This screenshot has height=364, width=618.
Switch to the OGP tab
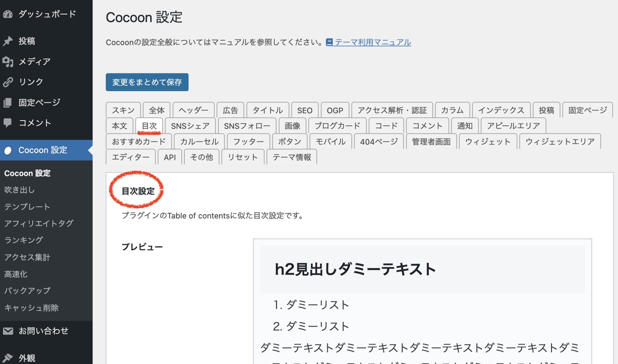pyautogui.click(x=335, y=110)
